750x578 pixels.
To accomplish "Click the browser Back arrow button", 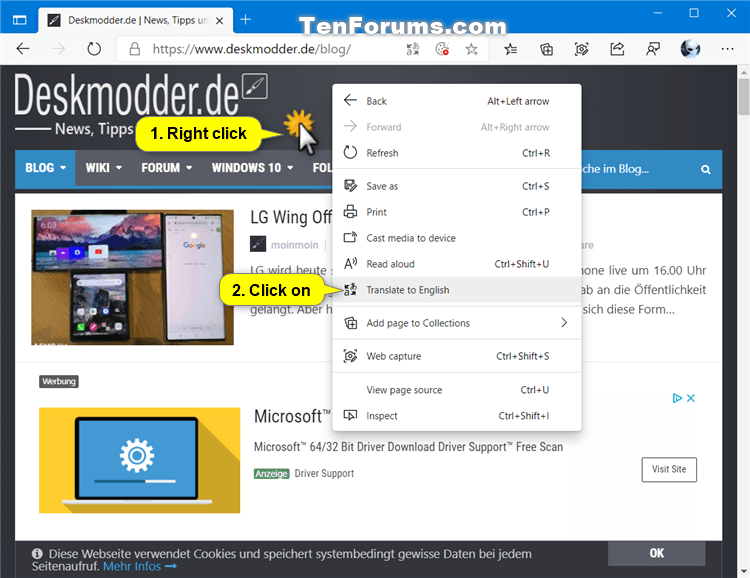I will (x=22, y=49).
